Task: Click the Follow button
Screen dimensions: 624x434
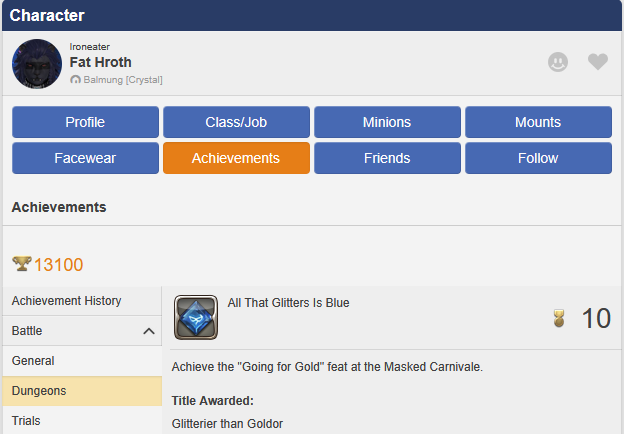Action: (x=538, y=158)
